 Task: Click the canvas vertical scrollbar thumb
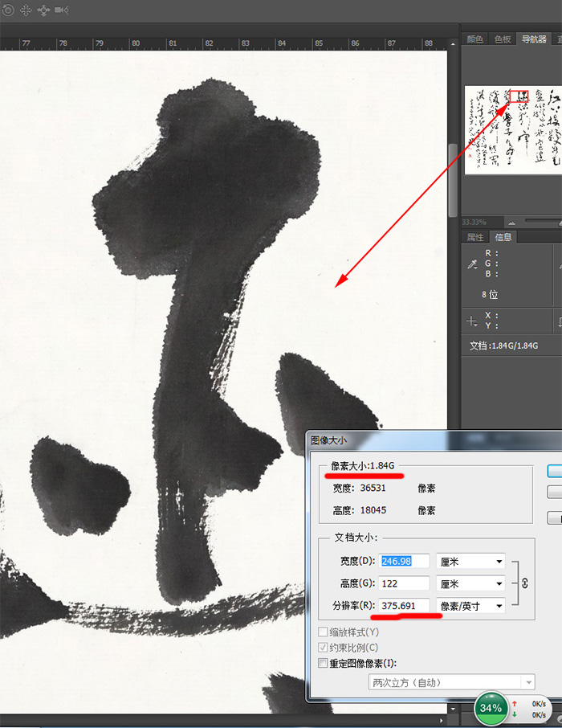coord(453,180)
